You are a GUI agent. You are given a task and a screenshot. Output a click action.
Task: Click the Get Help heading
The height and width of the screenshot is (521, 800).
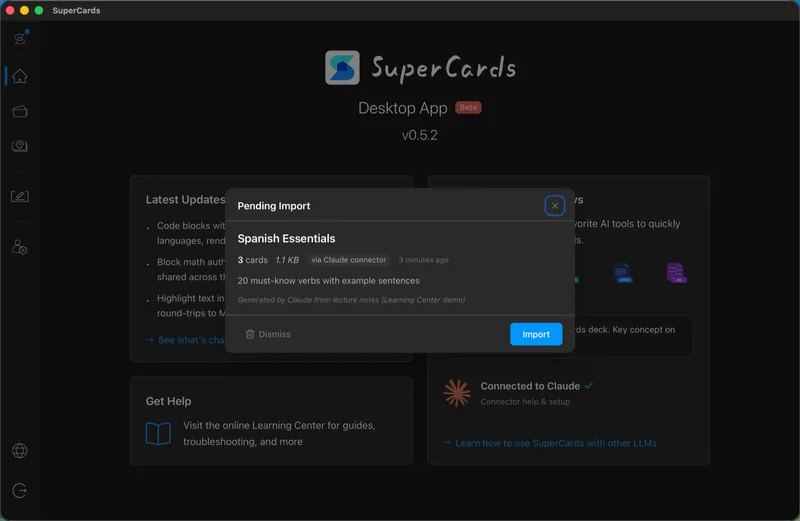click(x=168, y=401)
